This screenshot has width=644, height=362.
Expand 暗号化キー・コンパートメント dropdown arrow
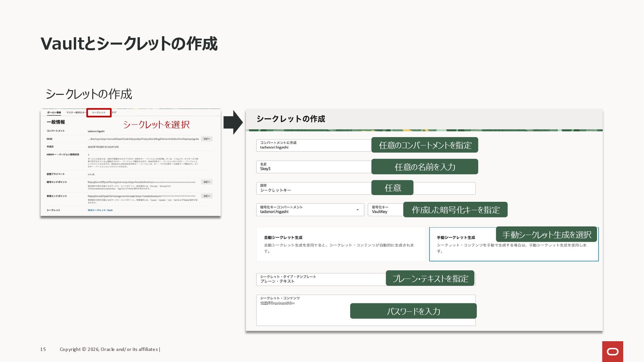click(358, 210)
